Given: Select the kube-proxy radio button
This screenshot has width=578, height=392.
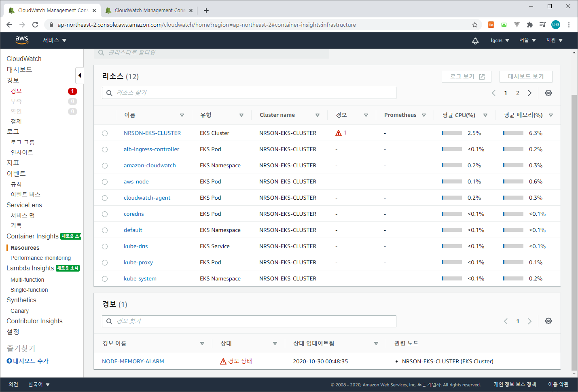Looking at the screenshot, I should tap(105, 263).
